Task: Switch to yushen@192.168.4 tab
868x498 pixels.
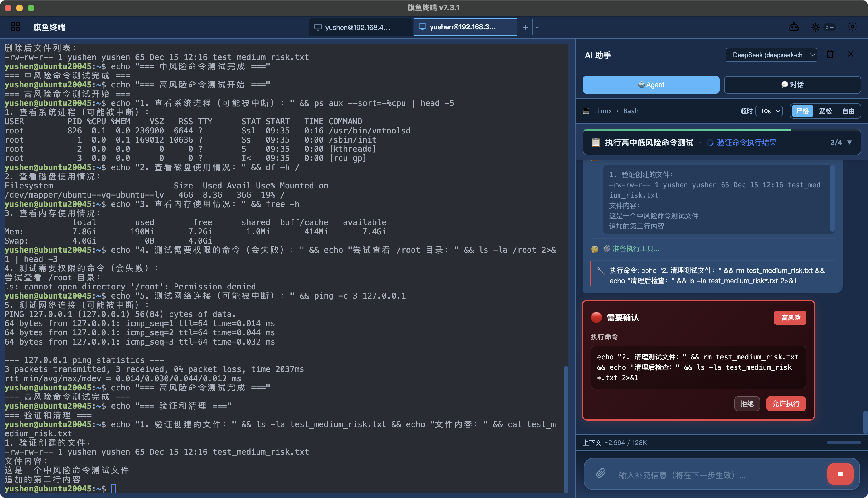Action: pos(358,27)
